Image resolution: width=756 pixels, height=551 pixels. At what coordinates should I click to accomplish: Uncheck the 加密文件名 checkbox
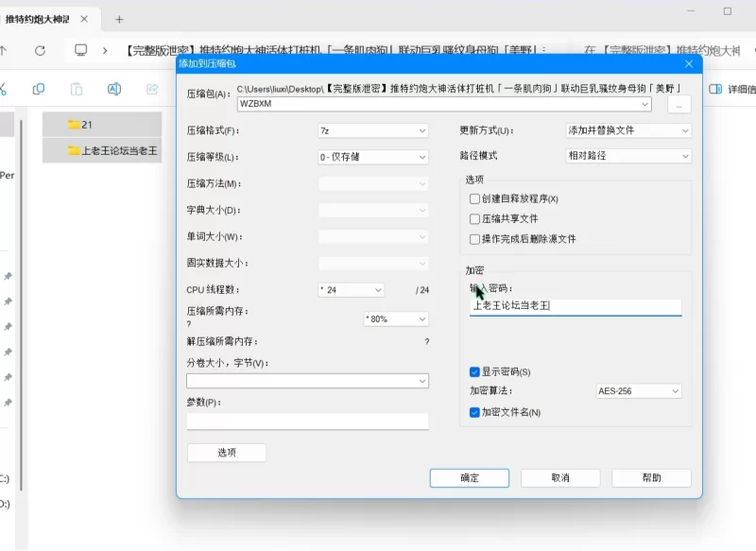click(474, 412)
